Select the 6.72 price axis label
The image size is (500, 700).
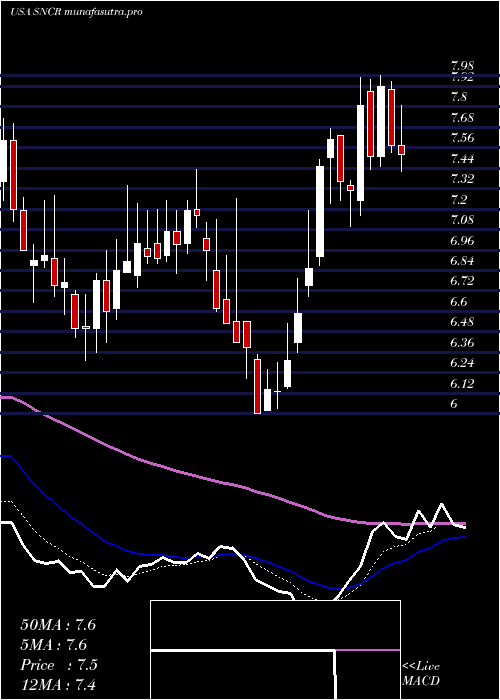pyautogui.click(x=462, y=281)
